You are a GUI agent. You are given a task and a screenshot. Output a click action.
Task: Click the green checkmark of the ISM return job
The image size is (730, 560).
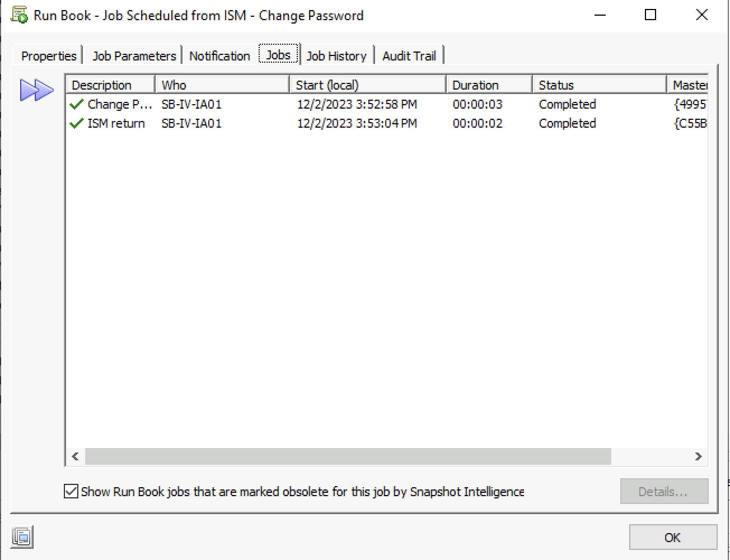click(x=77, y=123)
